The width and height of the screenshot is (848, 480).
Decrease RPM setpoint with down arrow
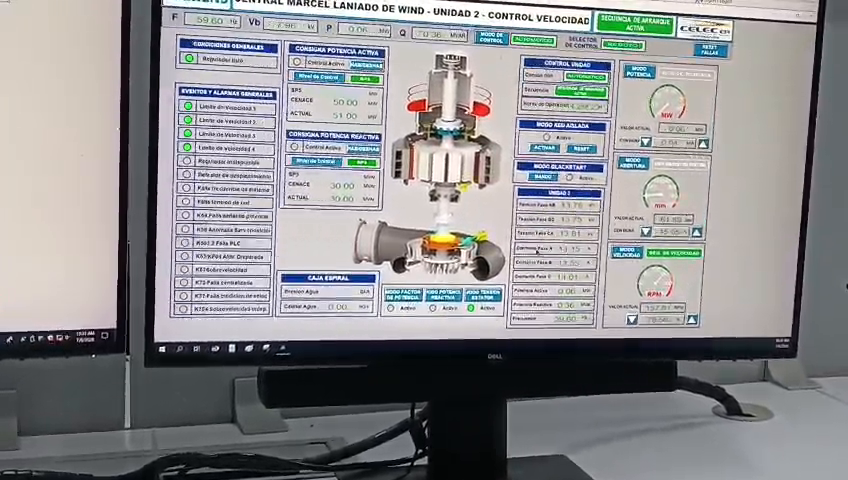coord(631,319)
